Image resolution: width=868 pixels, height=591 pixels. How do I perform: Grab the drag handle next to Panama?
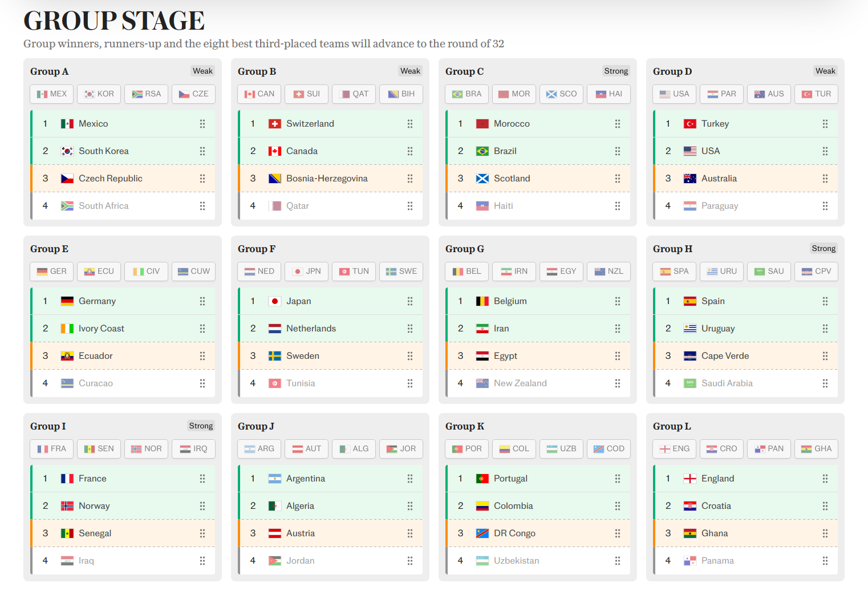coord(825,561)
